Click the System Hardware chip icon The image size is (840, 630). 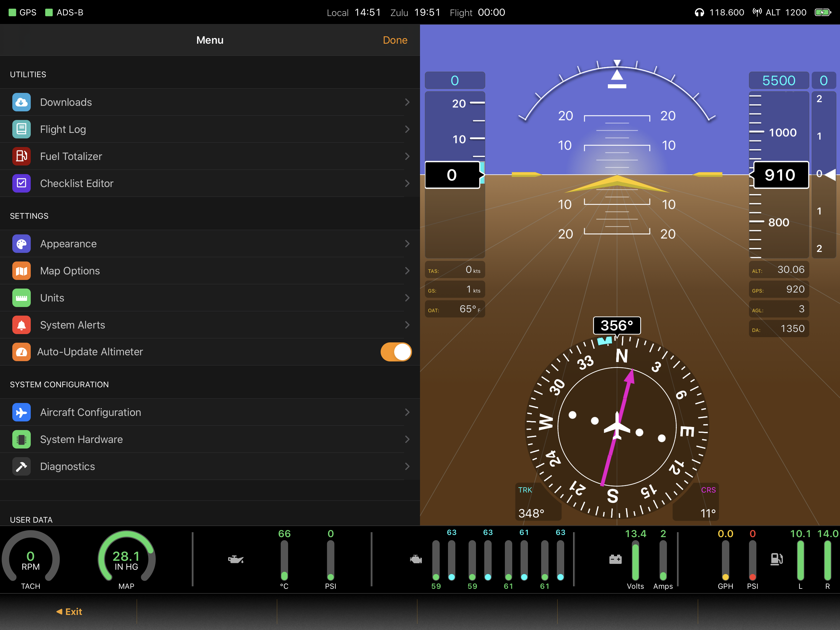click(22, 439)
